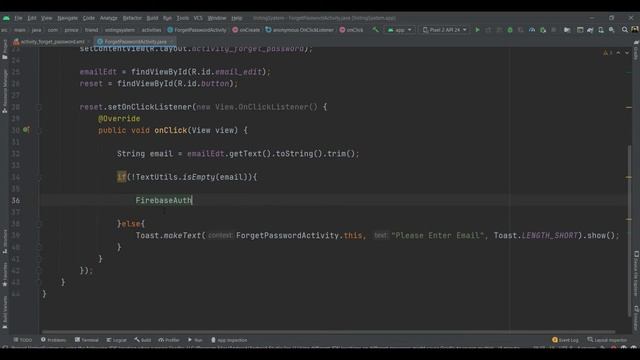The image size is (640, 360).
Task: Click the vertical editor scrollbar
Action: pyautogui.click(x=629, y=231)
